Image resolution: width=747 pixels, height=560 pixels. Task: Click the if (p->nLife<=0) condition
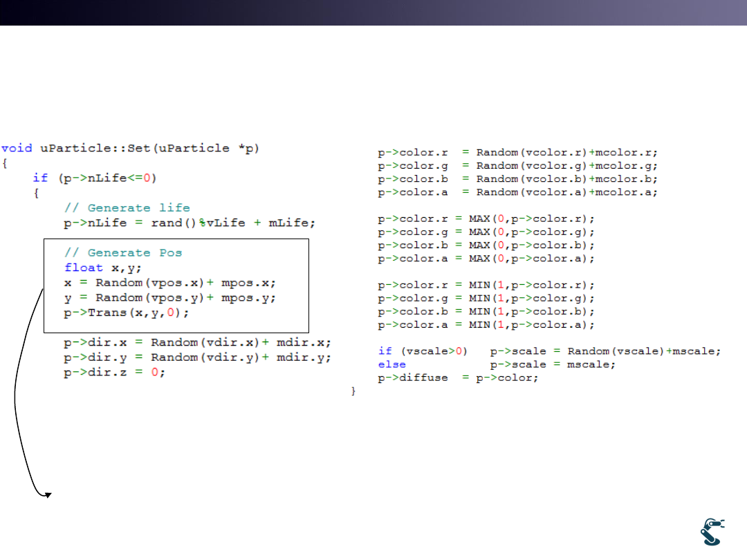(95, 178)
